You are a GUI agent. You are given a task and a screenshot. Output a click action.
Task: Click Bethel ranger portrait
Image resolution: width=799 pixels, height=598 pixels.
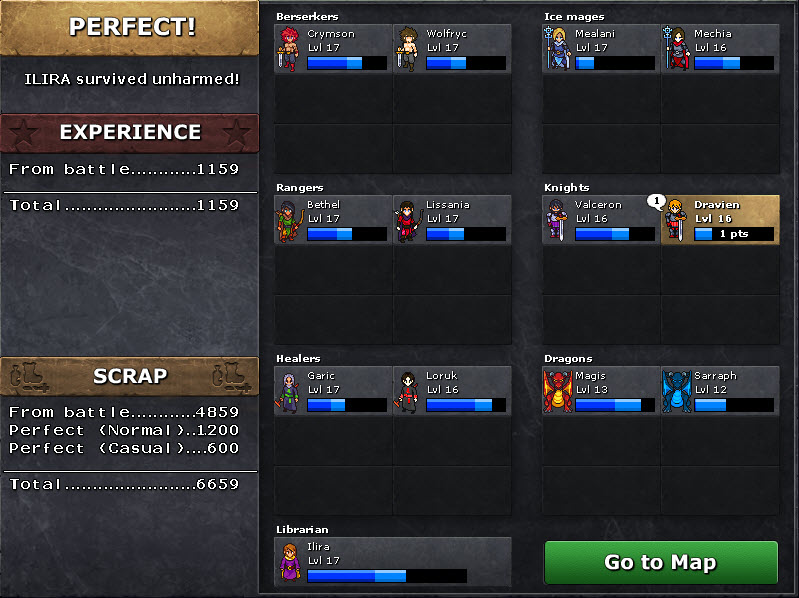click(289, 221)
